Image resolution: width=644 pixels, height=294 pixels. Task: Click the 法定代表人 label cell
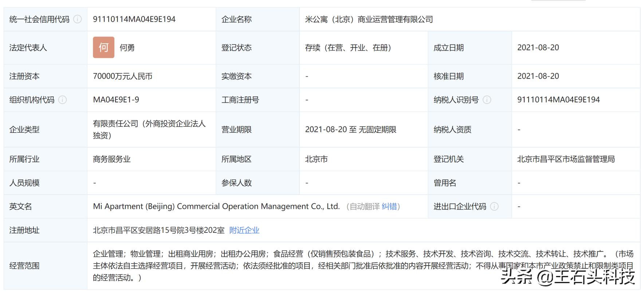46,48
